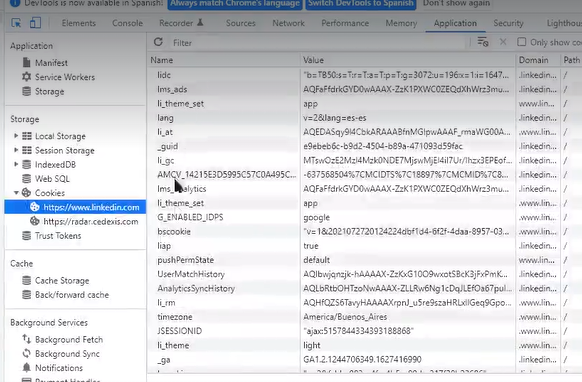Click the refresh cookies icon
The height and width of the screenshot is (382, 582).
pos(158,42)
